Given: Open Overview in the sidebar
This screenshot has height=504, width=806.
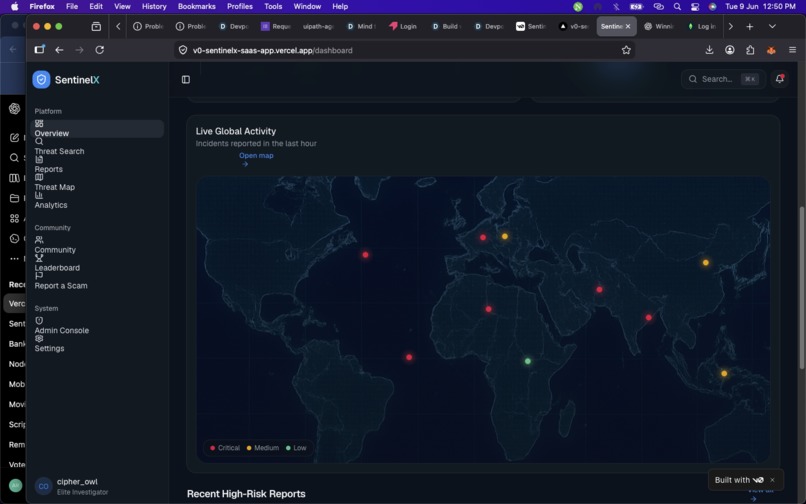Looking at the screenshot, I should click(x=98, y=129).
